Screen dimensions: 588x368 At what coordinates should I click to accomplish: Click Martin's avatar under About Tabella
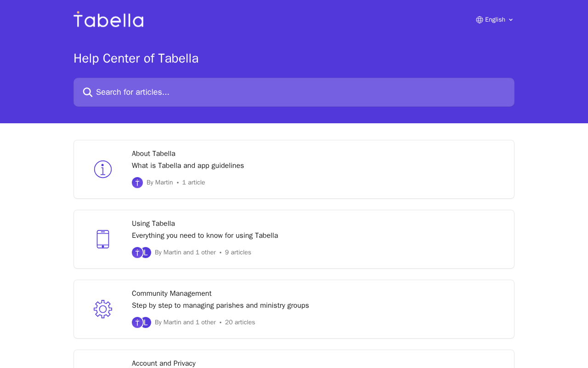click(x=137, y=183)
